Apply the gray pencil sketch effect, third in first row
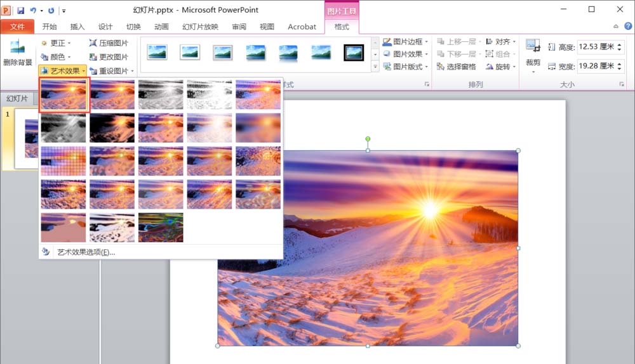Image resolution: width=635 pixels, height=364 pixels. [x=161, y=94]
